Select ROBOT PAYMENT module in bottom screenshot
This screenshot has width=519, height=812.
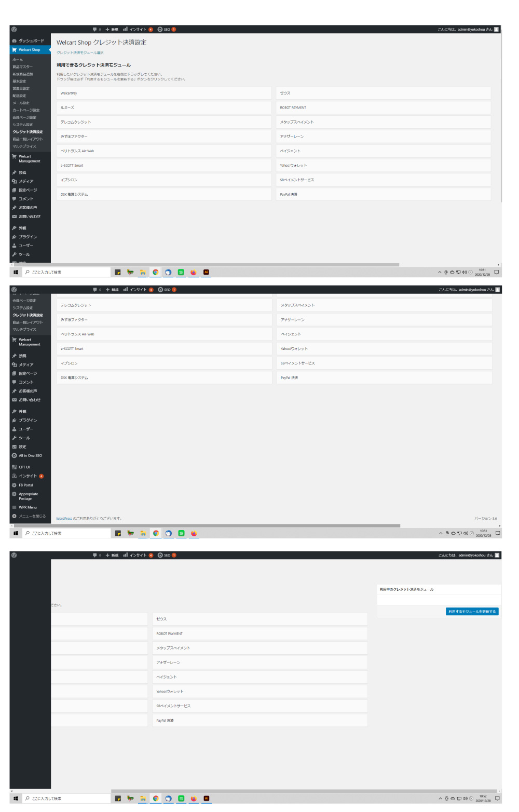click(x=260, y=633)
